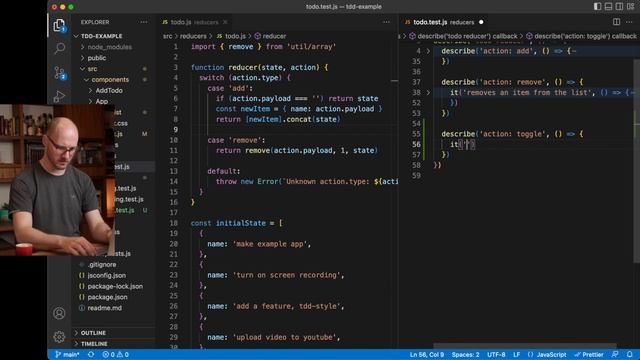Viewport: 640px width, 360px height.
Task: Open readme.md file
Action: tap(104, 308)
